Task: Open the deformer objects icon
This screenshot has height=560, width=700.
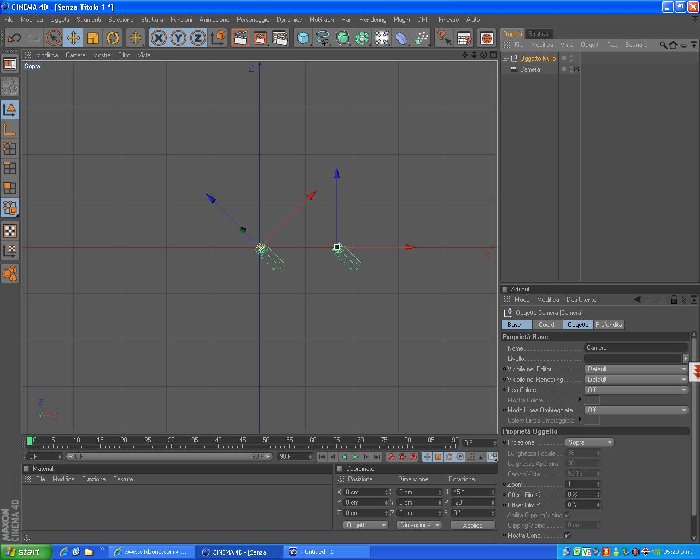Action: (401, 38)
